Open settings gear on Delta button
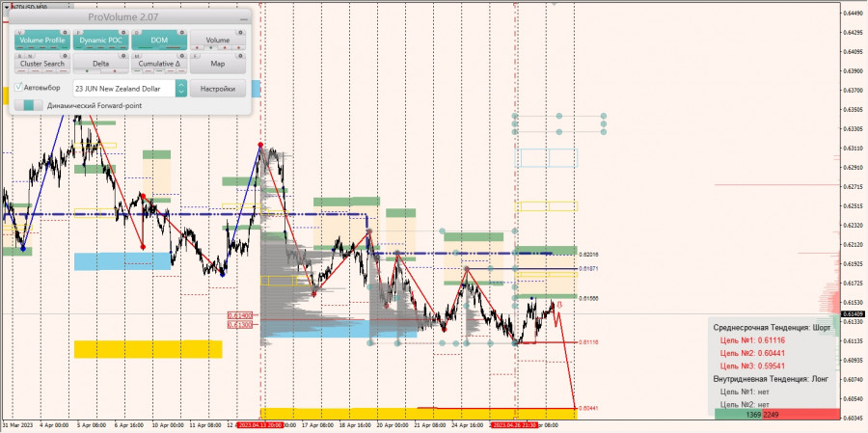868x433 pixels. pyautogui.click(x=123, y=56)
